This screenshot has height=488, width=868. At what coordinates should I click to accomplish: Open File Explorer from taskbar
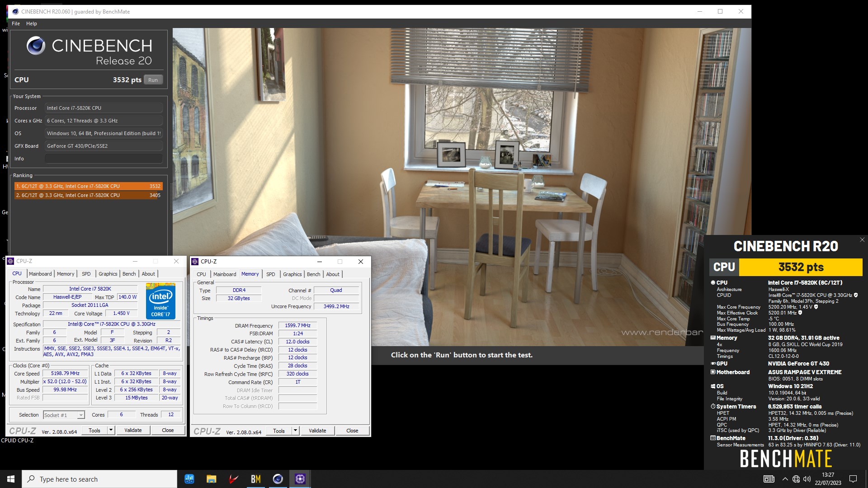(211, 479)
